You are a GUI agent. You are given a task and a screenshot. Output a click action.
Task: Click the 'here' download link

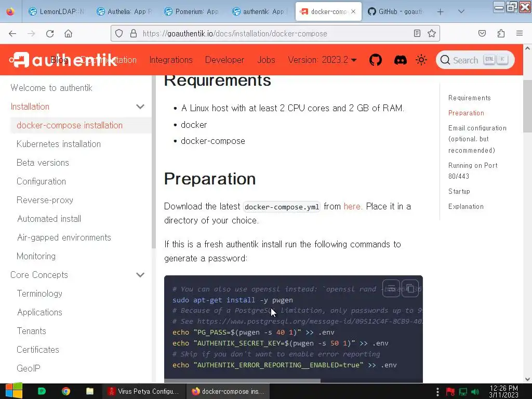[352, 206]
